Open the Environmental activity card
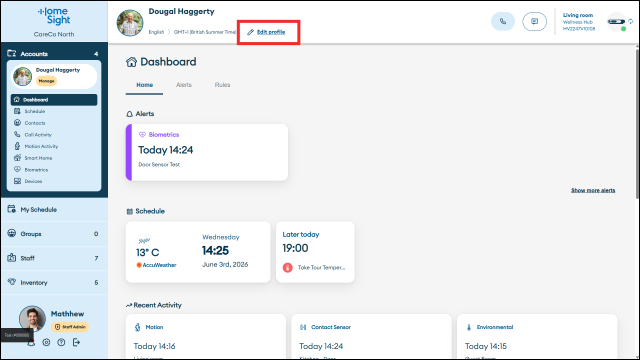This screenshot has width=640, height=360. 537,337
